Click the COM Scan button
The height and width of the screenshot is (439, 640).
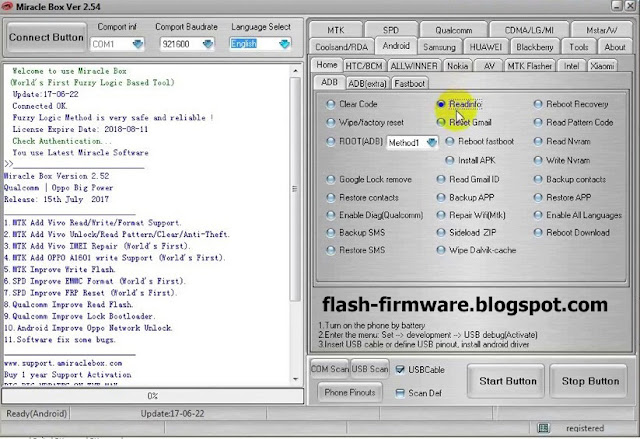pos(329,369)
